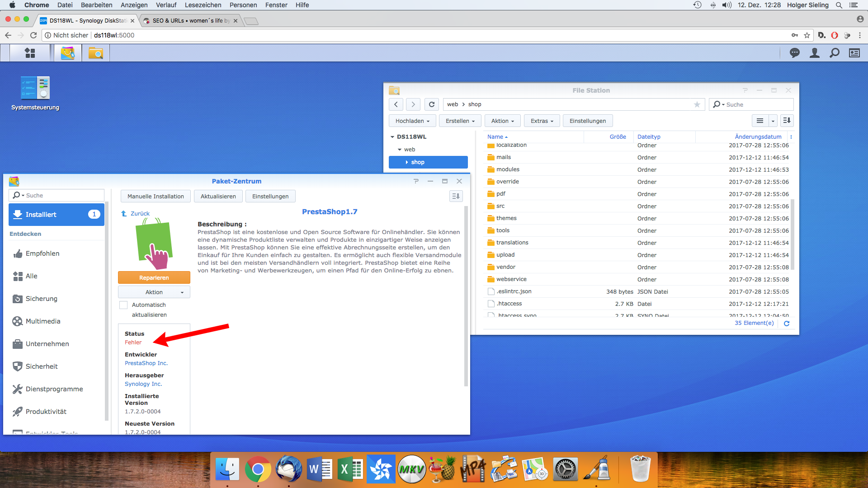Open the Extras dropdown in File Station
The width and height of the screenshot is (868, 488).
(541, 121)
